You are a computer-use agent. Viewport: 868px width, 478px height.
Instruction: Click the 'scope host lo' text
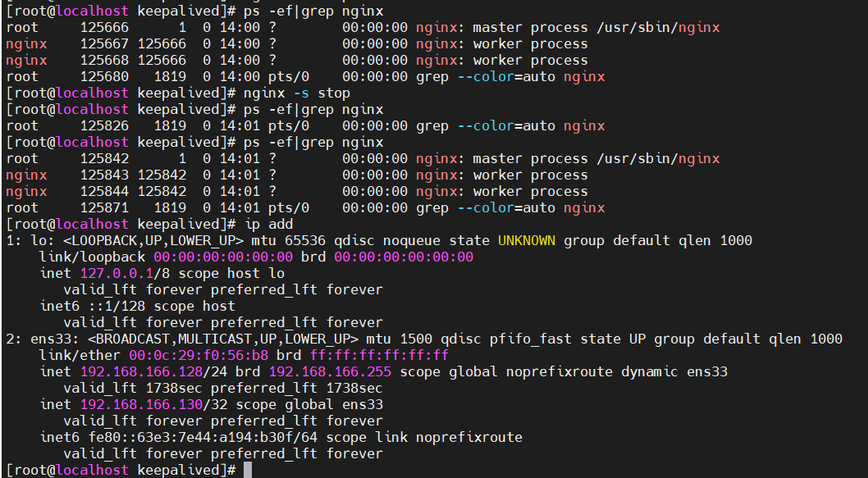[x=231, y=273]
